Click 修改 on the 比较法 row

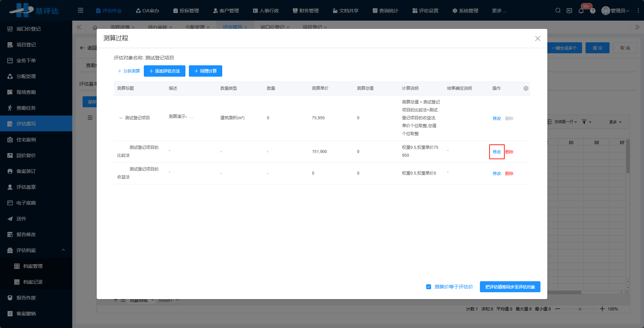coord(496,151)
